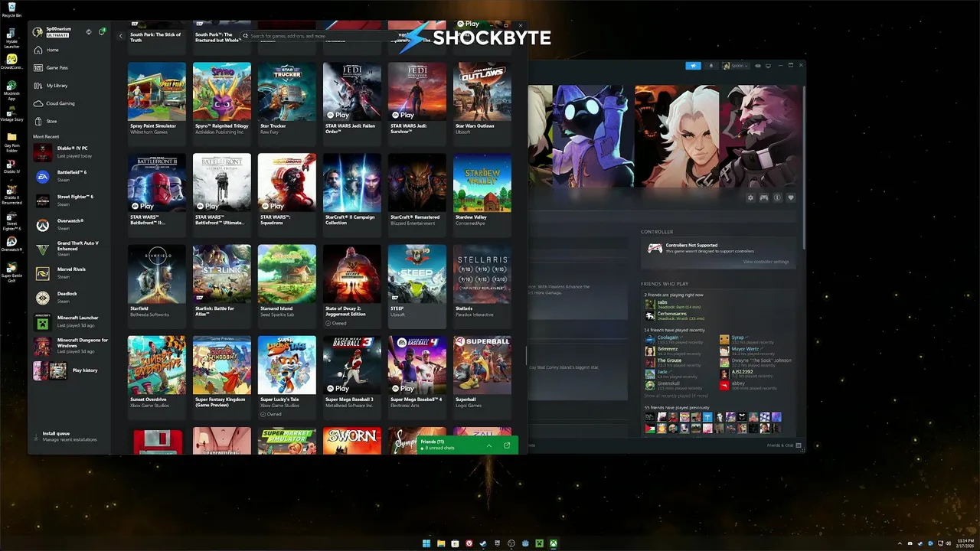Click the Xbox notifications bell icon
The width and height of the screenshot is (980, 551).
[x=102, y=31]
